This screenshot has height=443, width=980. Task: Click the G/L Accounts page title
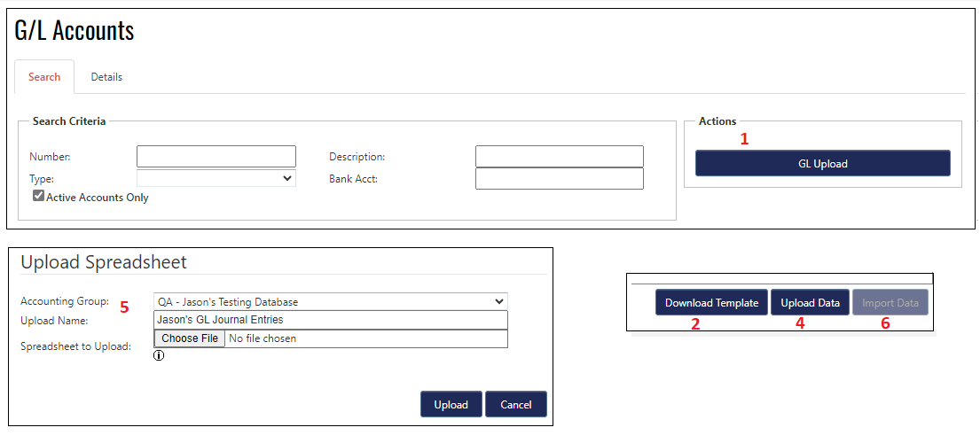click(x=74, y=30)
